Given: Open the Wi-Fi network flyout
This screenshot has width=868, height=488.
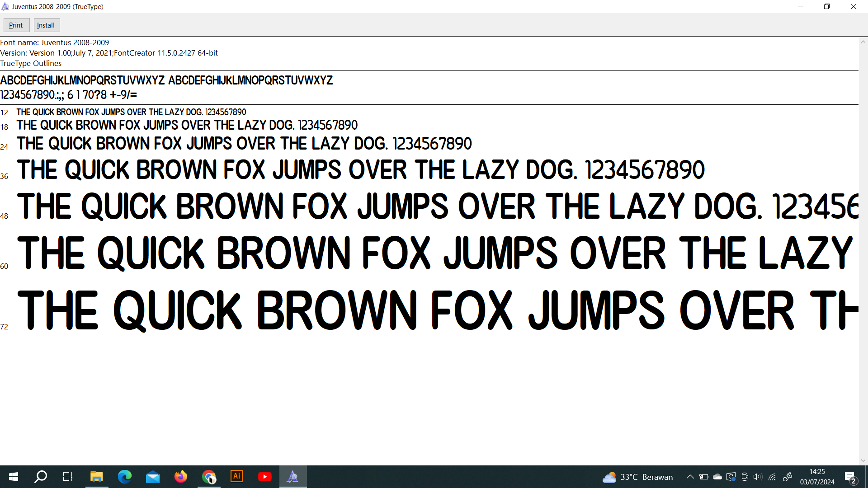Looking at the screenshot, I should coord(772,477).
